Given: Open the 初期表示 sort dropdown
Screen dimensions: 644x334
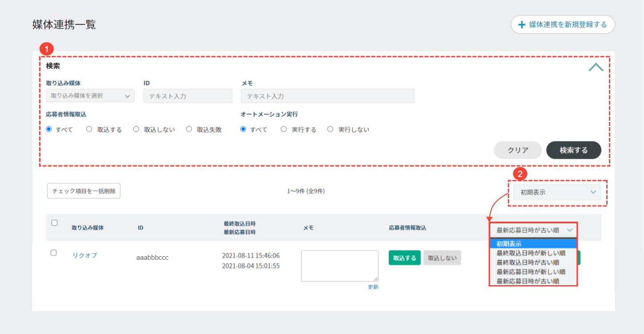Looking at the screenshot, I should (557, 193).
